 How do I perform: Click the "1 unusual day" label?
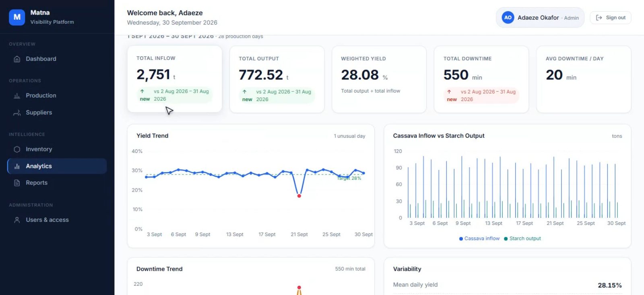pos(349,136)
